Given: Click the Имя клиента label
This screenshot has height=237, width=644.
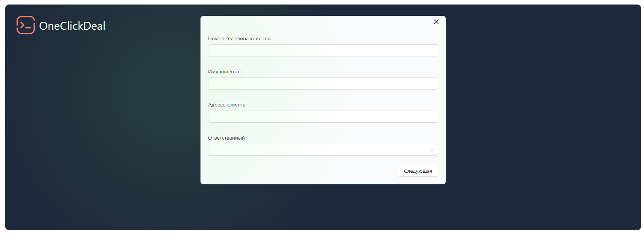Looking at the screenshot, I should pos(224,72).
